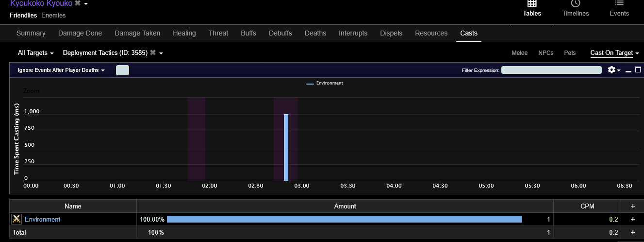Open the Deployment Tactics ability dropdown
The height and width of the screenshot is (242, 644).
click(x=161, y=53)
